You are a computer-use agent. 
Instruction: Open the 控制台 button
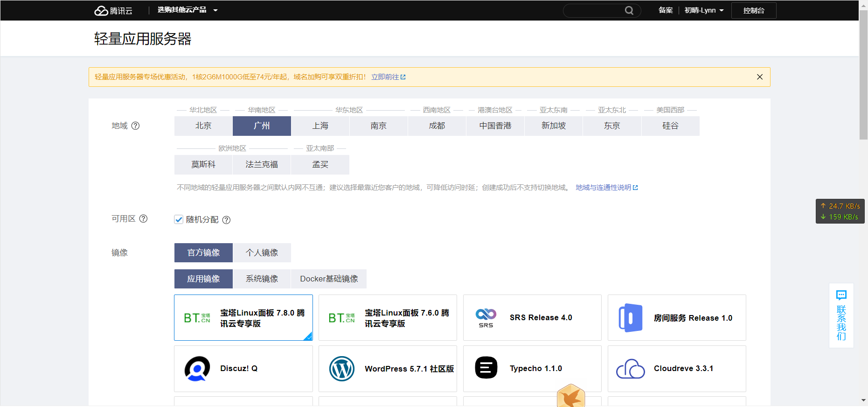[754, 10]
